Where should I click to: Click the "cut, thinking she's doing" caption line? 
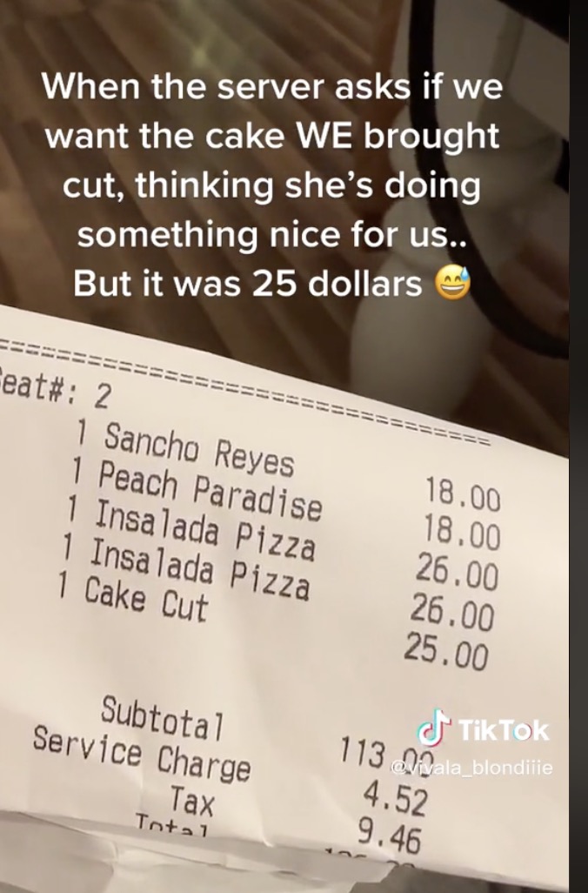(x=271, y=185)
